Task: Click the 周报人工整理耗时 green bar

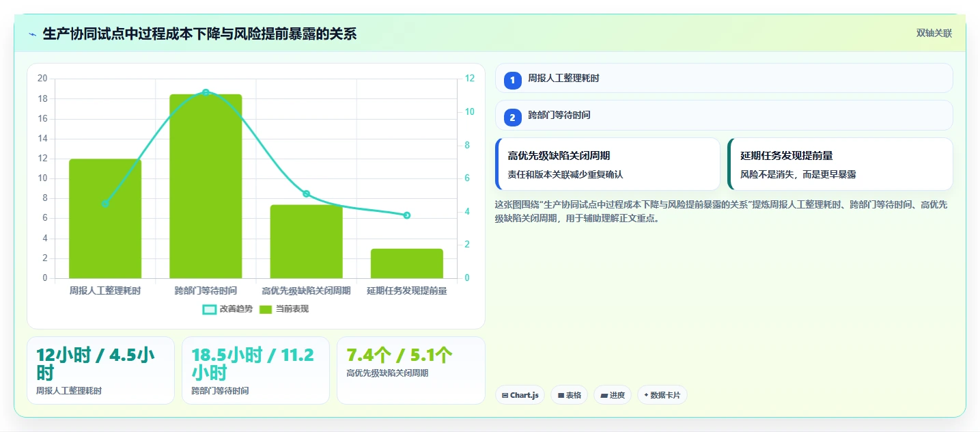Action: tap(105, 219)
